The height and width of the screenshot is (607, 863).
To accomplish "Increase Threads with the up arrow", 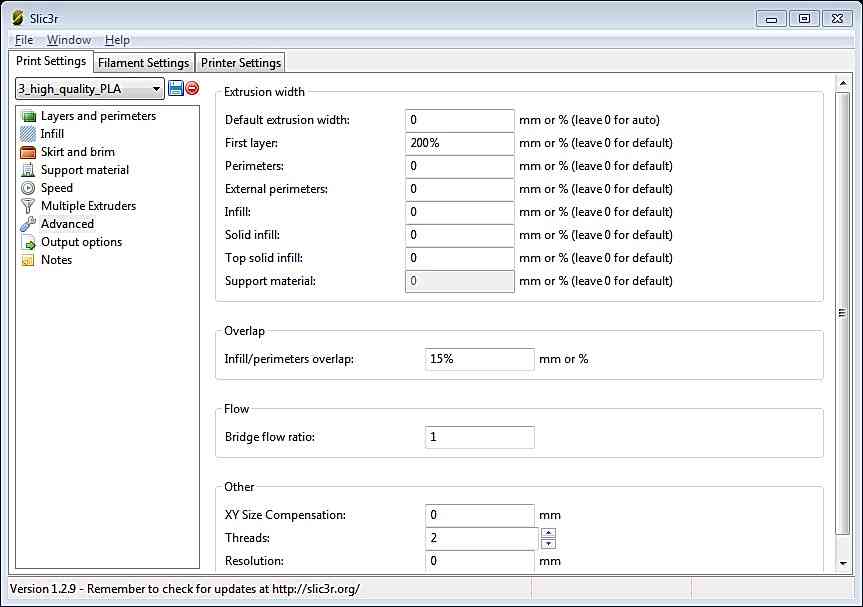I will click(548, 533).
